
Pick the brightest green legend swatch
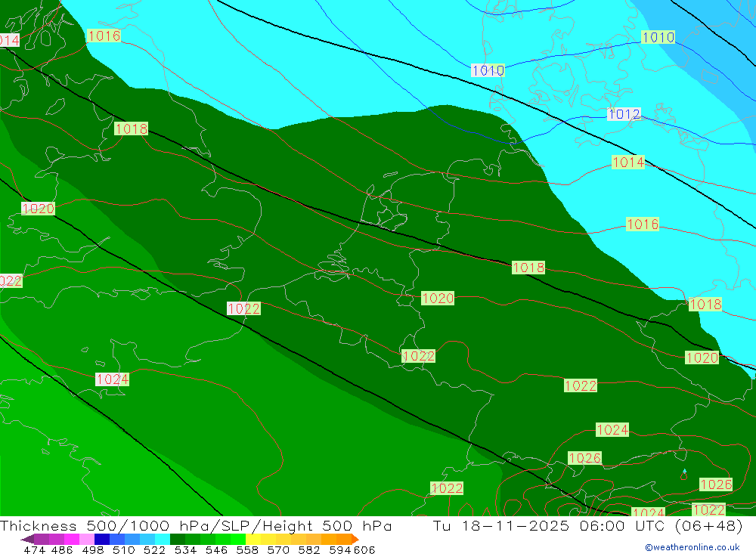238,539
